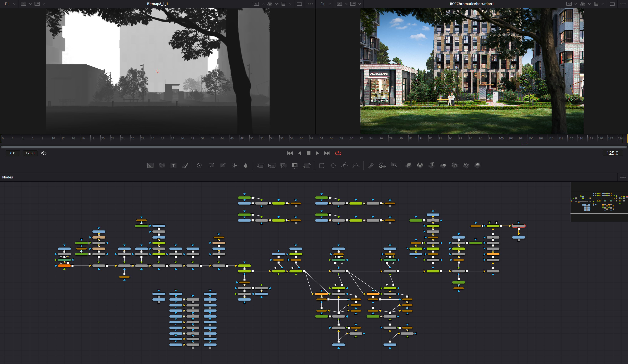This screenshot has width=628, height=364.
Task: Select the Paint brush tool
Action: pyautogui.click(x=185, y=166)
